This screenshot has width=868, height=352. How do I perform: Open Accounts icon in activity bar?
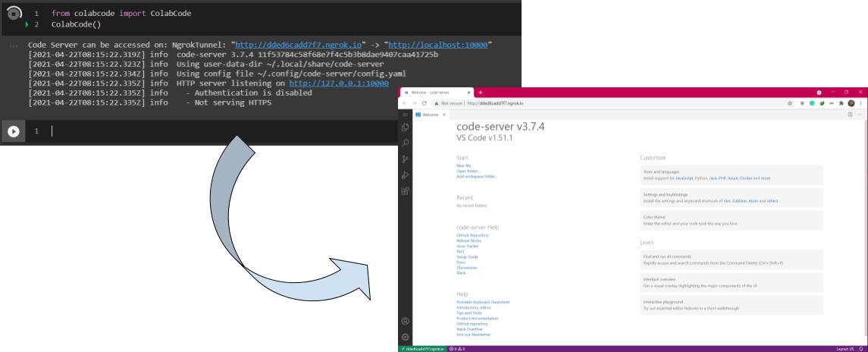(x=406, y=321)
